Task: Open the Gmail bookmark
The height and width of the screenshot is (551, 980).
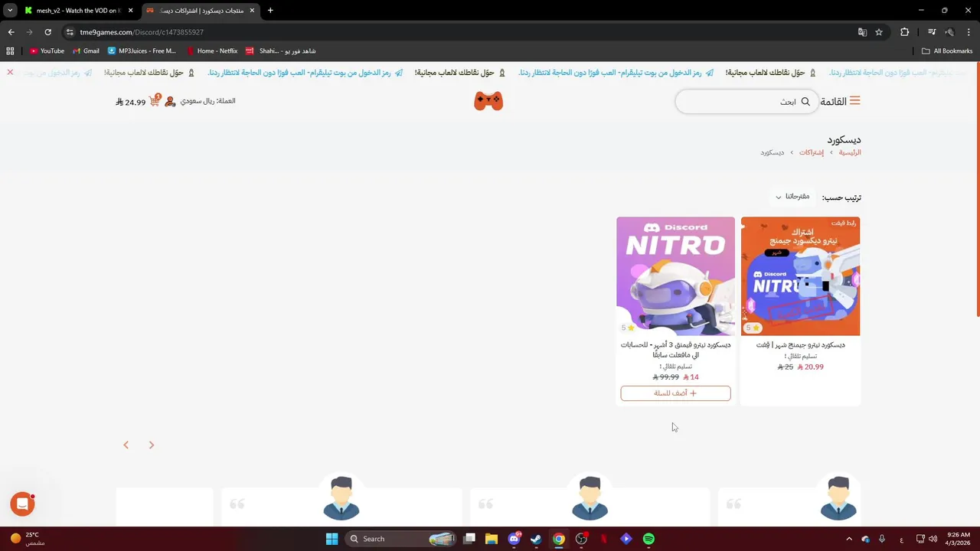Action: (86, 51)
